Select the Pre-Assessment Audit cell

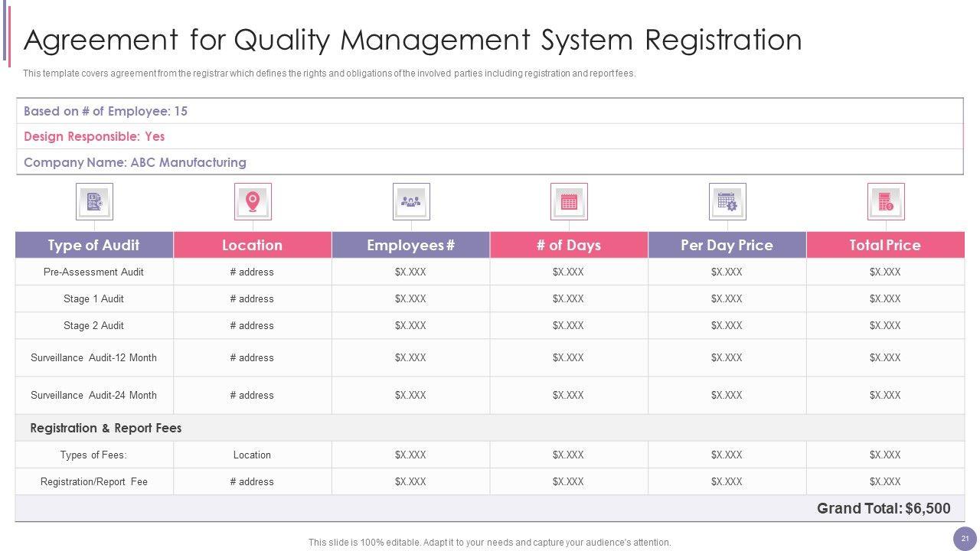click(x=94, y=272)
